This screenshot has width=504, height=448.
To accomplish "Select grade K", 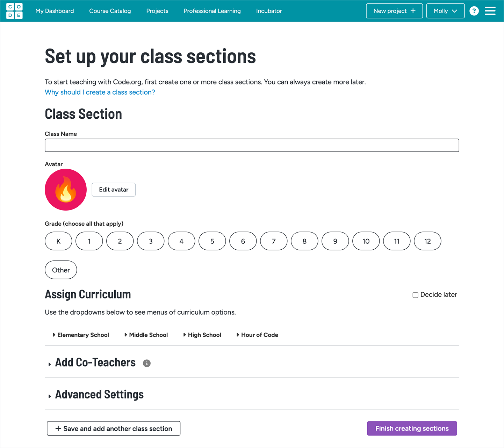I will coord(58,241).
